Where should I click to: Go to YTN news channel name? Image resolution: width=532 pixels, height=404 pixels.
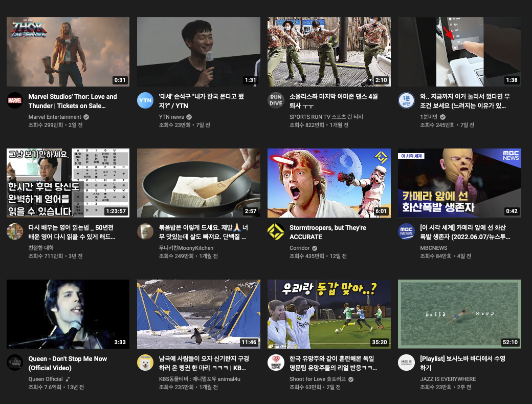[x=171, y=117]
